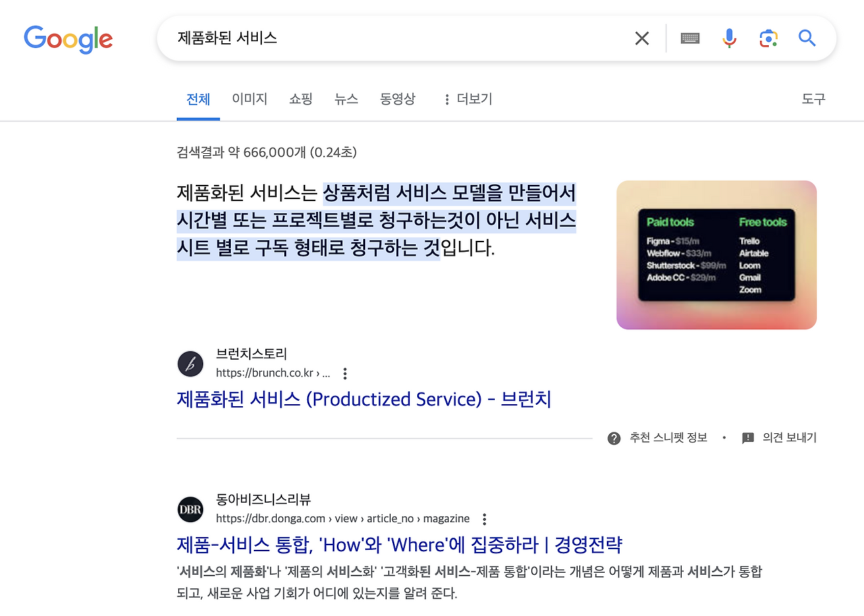Open the on-screen keyboard input icon
Image resolution: width=864 pixels, height=616 pixels.
(x=690, y=38)
